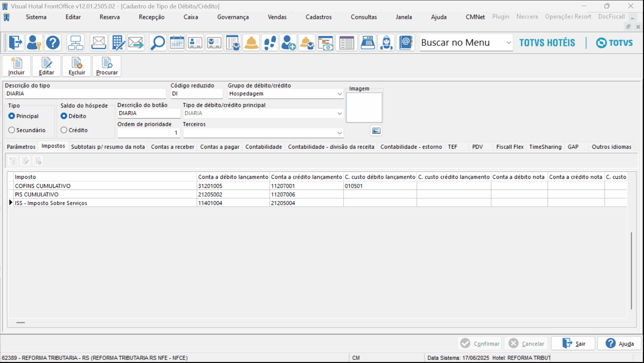Image resolution: width=644 pixels, height=363 pixels.
Task: Select the Crédito radio button
Action: 64,130
